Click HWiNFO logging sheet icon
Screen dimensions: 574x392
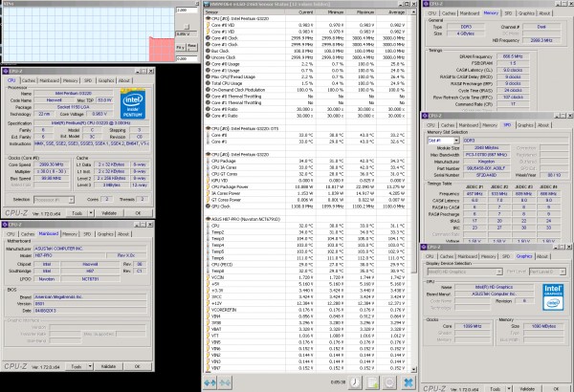[x=372, y=382]
